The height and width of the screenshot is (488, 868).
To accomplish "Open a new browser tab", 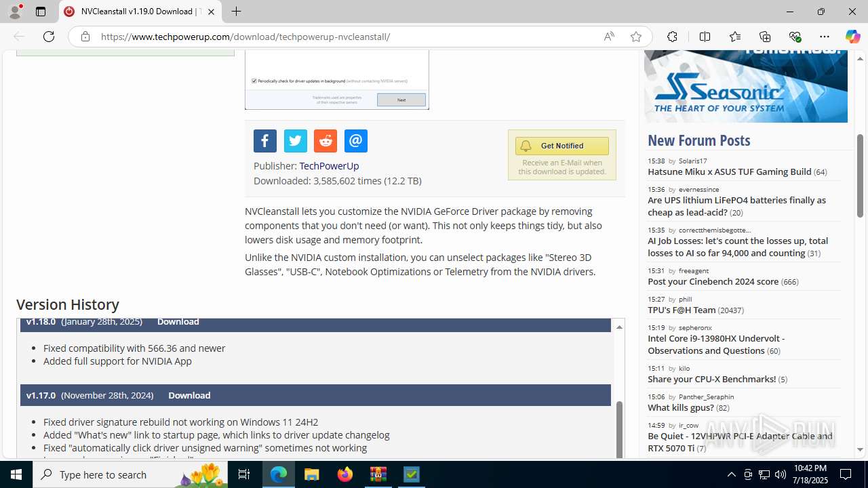I will tap(236, 12).
